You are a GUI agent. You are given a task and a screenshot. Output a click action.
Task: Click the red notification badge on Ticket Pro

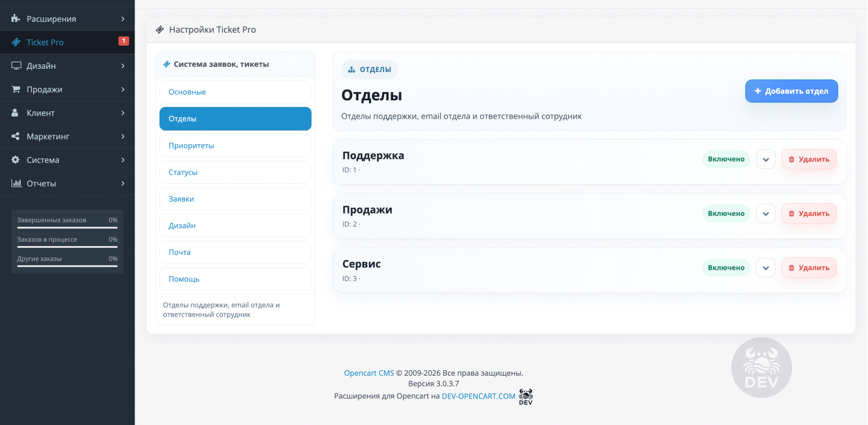124,41
